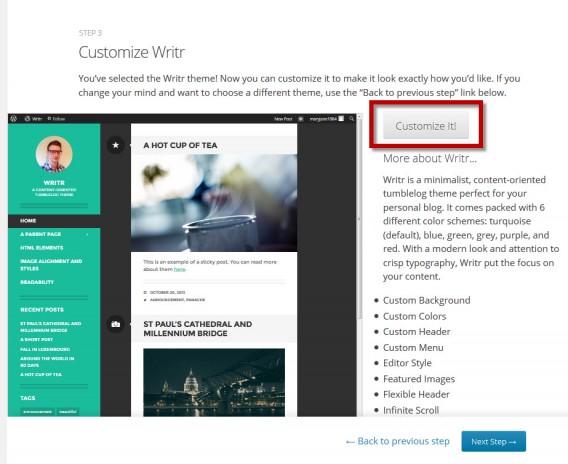This screenshot has width=568, height=464.
Task: Open New Post in the preview bar
Action: (283, 119)
